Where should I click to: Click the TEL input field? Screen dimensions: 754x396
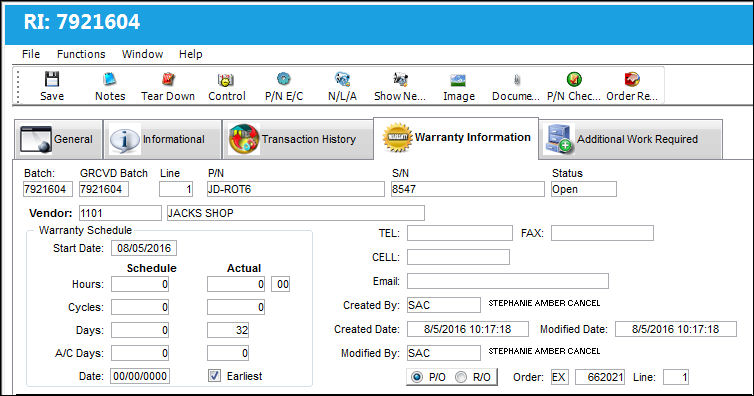460,233
